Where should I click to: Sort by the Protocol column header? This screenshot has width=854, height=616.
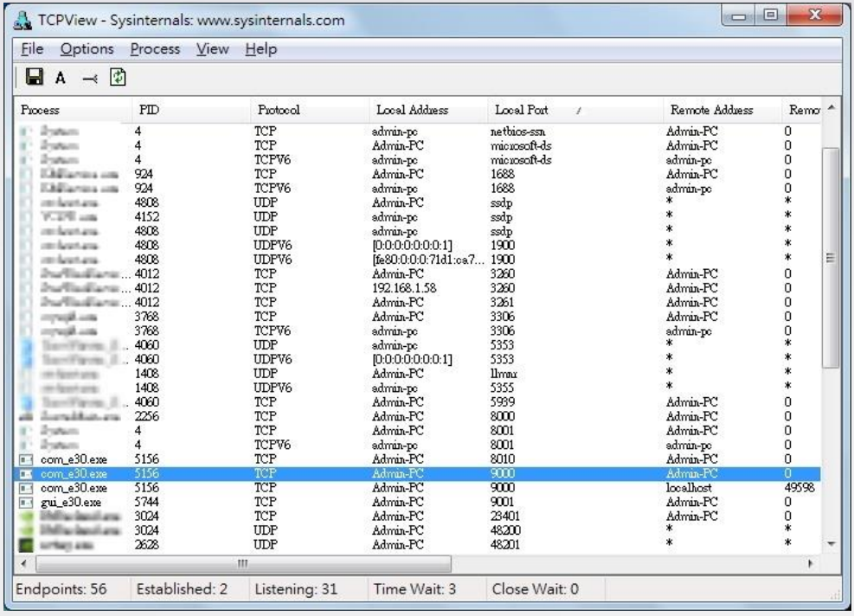[310, 110]
